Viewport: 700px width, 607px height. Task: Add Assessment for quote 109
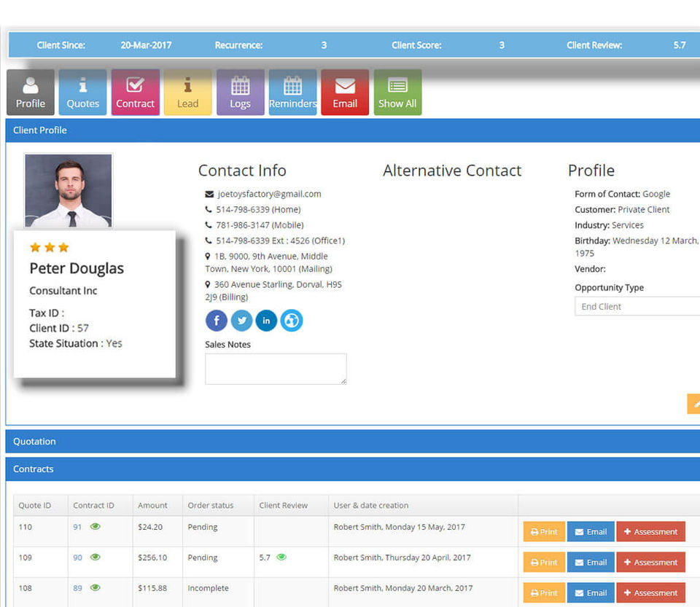(651, 563)
